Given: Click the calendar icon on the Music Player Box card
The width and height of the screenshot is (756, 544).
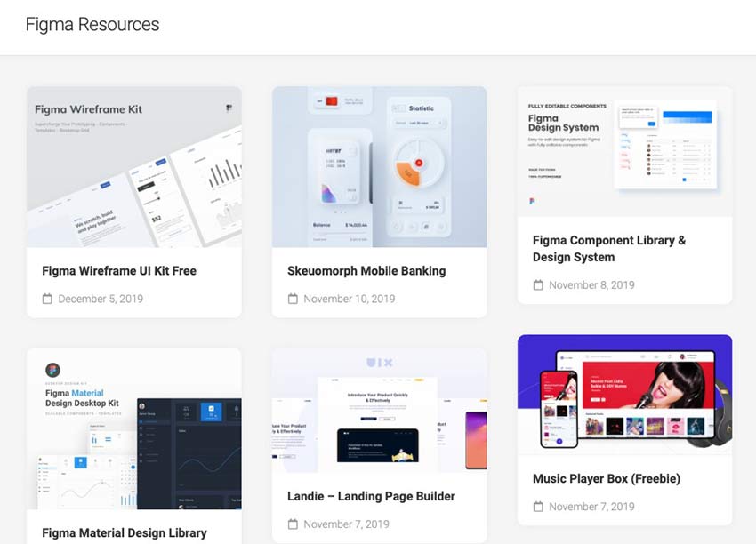Looking at the screenshot, I should (x=538, y=507).
